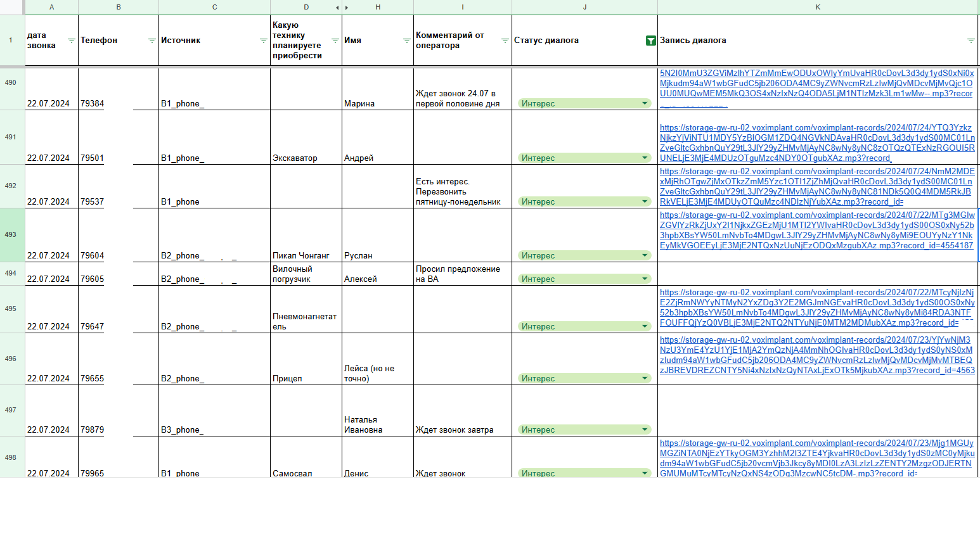
Task: Click filter icon in "Запись диалога" header
Action: click(970, 41)
